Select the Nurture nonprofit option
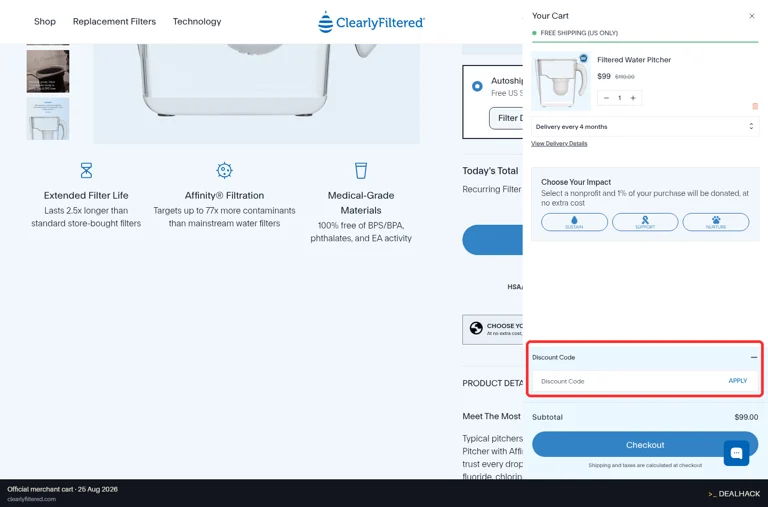The width and height of the screenshot is (768, 507). point(716,222)
